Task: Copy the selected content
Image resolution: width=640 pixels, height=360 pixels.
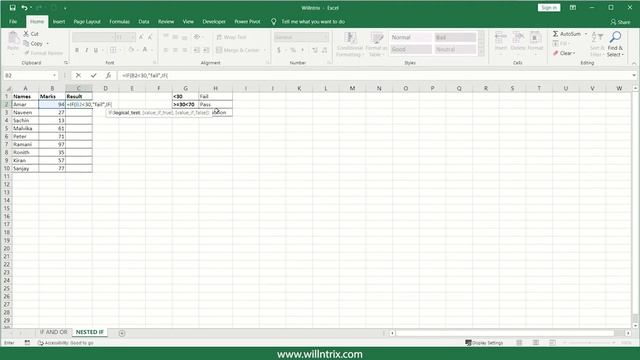Action: pos(33,43)
